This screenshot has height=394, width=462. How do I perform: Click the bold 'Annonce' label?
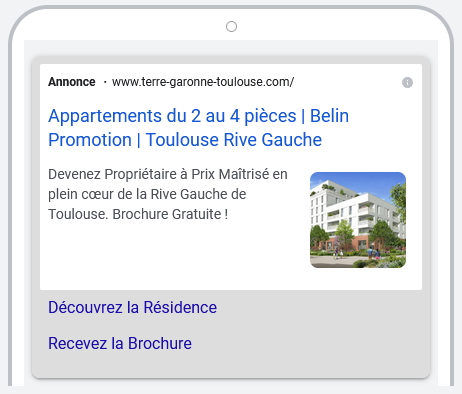[72, 82]
